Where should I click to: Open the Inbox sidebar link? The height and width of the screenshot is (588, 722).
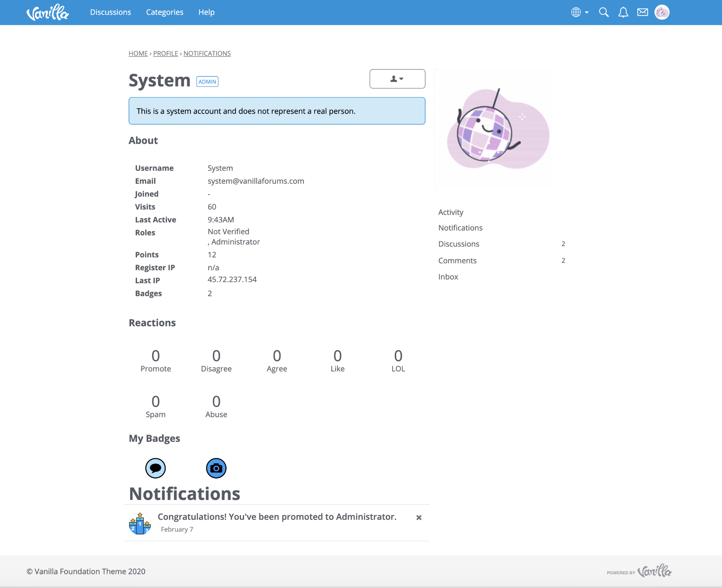448,277
